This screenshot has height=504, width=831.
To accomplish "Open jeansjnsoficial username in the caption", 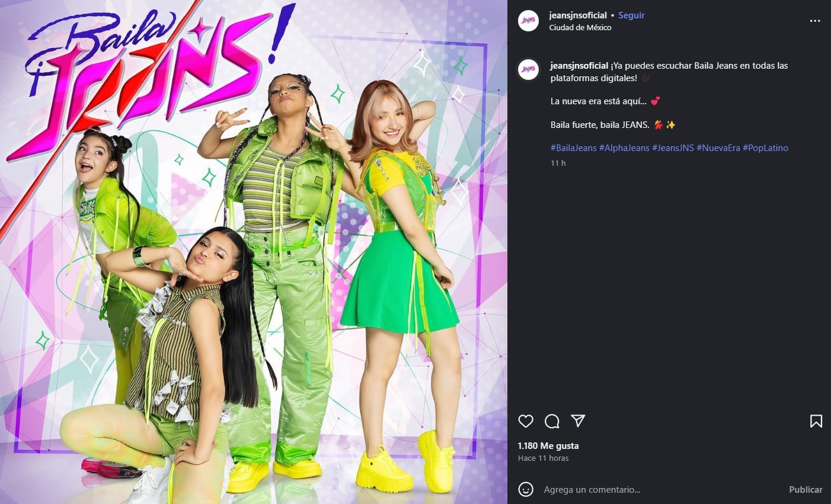I will (x=579, y=66).
